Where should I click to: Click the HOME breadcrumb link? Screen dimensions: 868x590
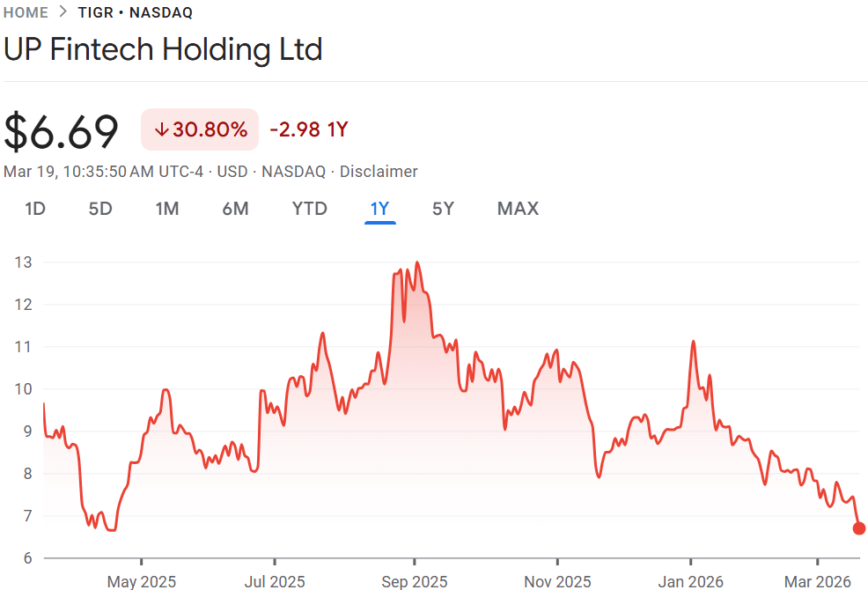[26, 12]
